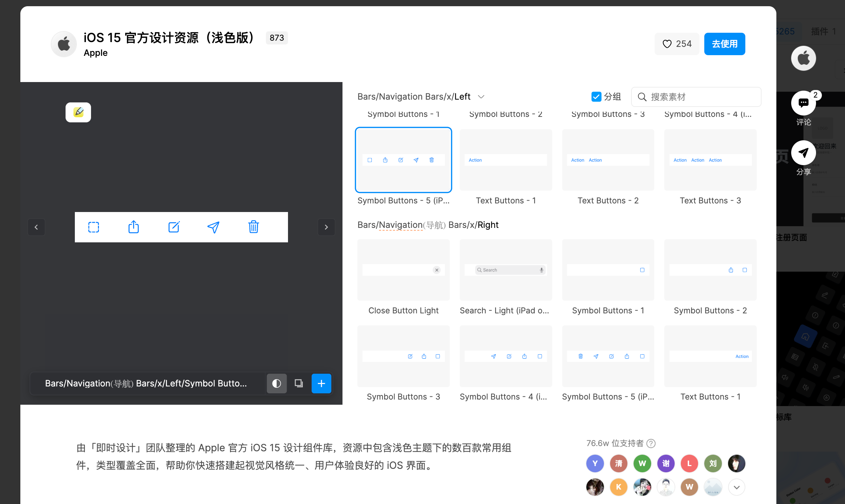Go to previous preview with left arrow
The image size is (845, 504).
36,227
